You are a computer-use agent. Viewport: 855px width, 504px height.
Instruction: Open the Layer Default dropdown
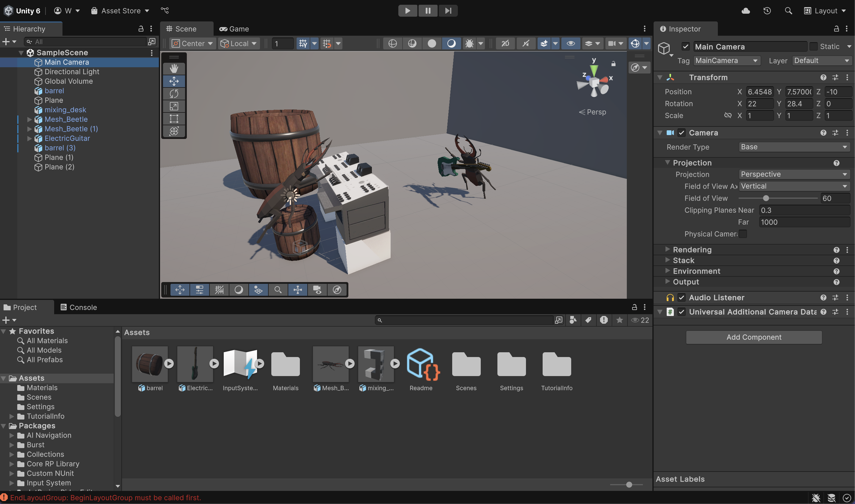point(822,61)
